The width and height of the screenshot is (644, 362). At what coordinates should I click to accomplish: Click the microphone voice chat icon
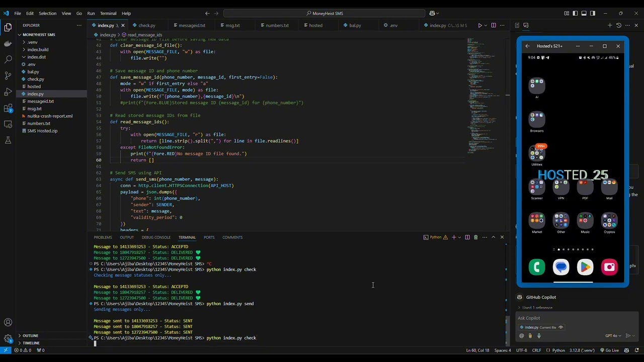[x=539, y=336]
